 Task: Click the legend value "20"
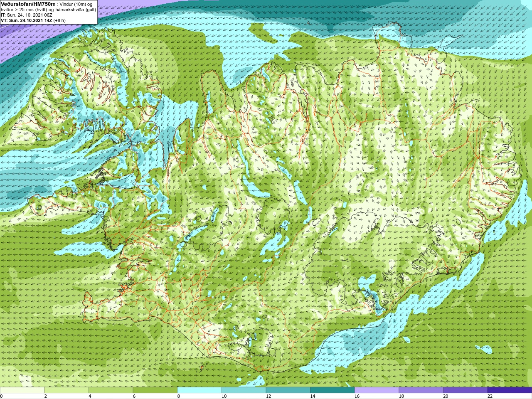click(x=446, y=396)
